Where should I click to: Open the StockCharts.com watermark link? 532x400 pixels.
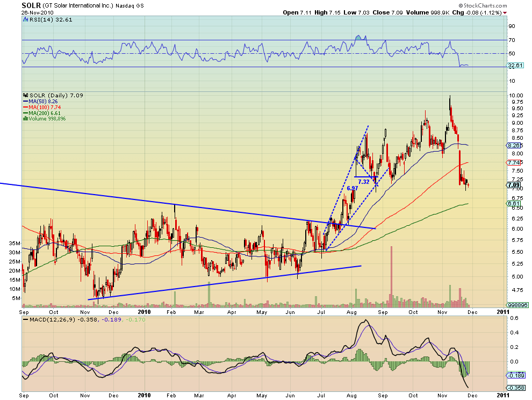[483, 5]
